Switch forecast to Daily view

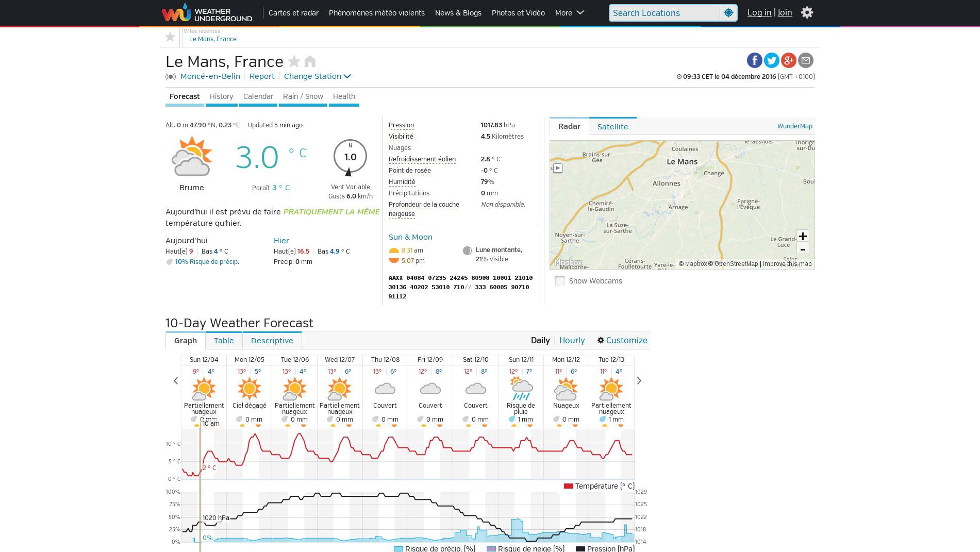pyautogui.click(x=540, y=340)
